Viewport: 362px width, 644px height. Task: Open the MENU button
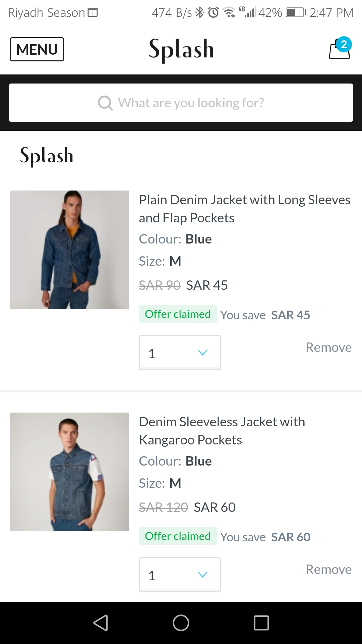click(x=37, y=49)
